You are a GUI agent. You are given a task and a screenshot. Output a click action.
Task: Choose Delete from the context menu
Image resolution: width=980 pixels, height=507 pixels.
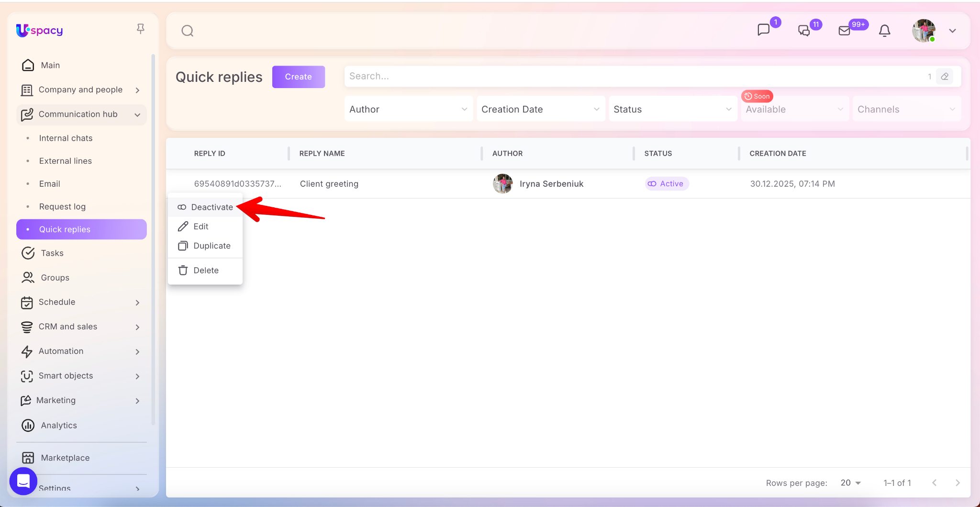tap(206, 270)
